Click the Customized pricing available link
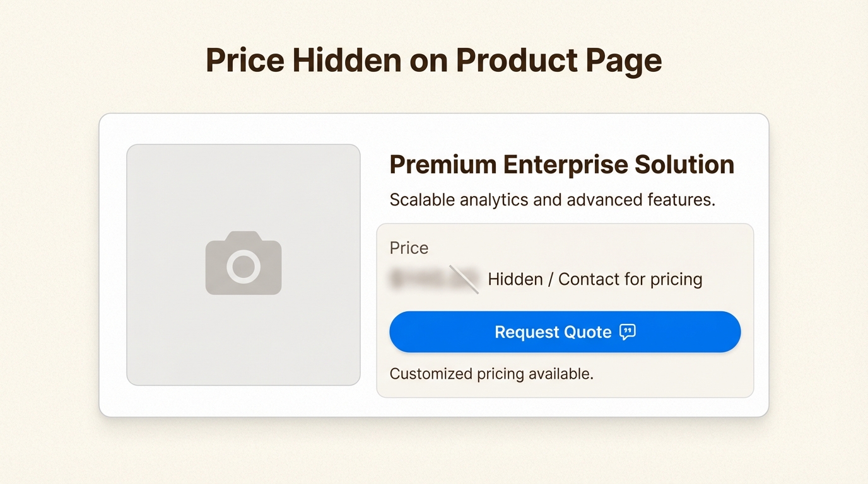The width and height of the screenshot is (868, 484). tap(491, 373)
